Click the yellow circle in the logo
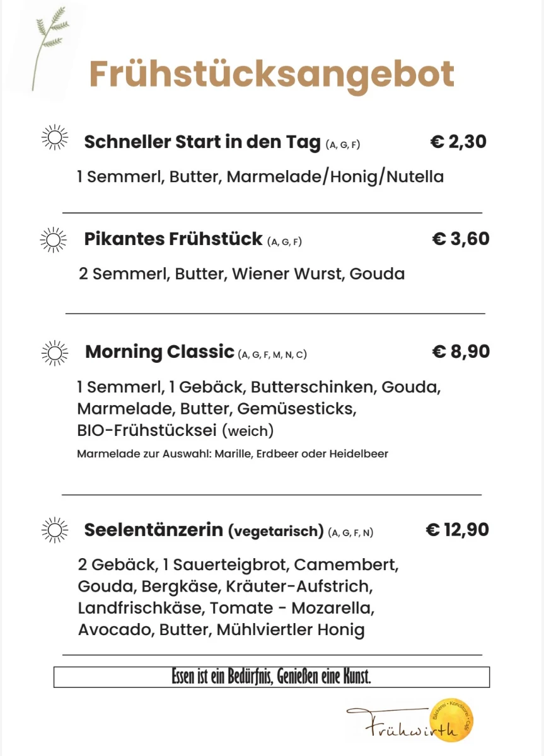Screen dimensions: 544x756 [x=451, y=719]
